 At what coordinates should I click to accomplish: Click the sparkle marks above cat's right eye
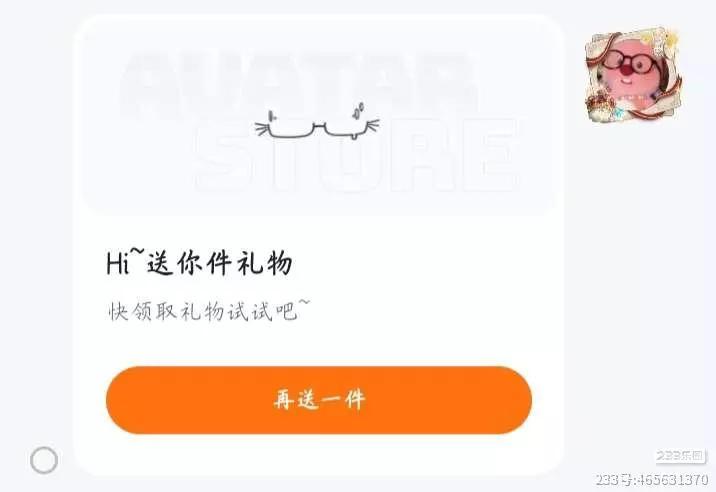[x=358, y=111]
